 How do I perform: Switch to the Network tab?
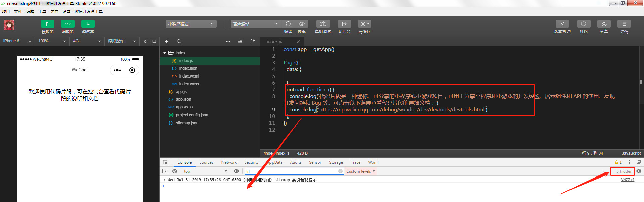pyautogui.click(x=229, y=162)
